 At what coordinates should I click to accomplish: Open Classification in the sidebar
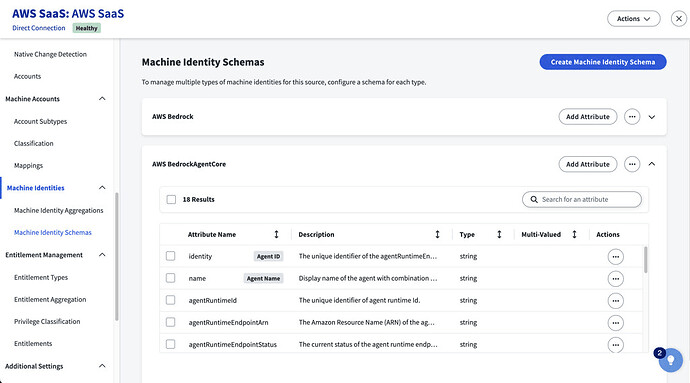tap(33, 143)
